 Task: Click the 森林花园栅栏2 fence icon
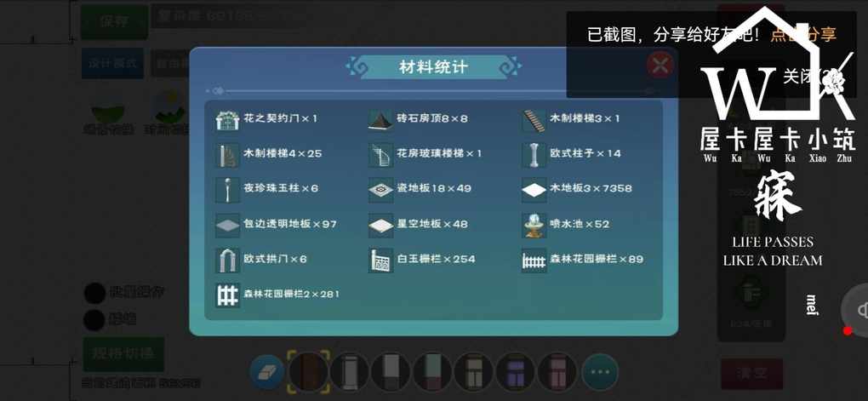tap(227, 295)
